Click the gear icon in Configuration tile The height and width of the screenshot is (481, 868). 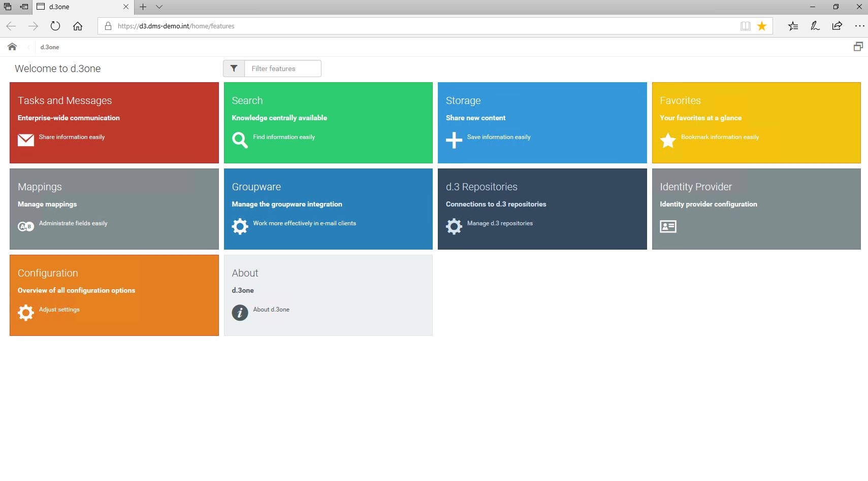tap(26, 313)
